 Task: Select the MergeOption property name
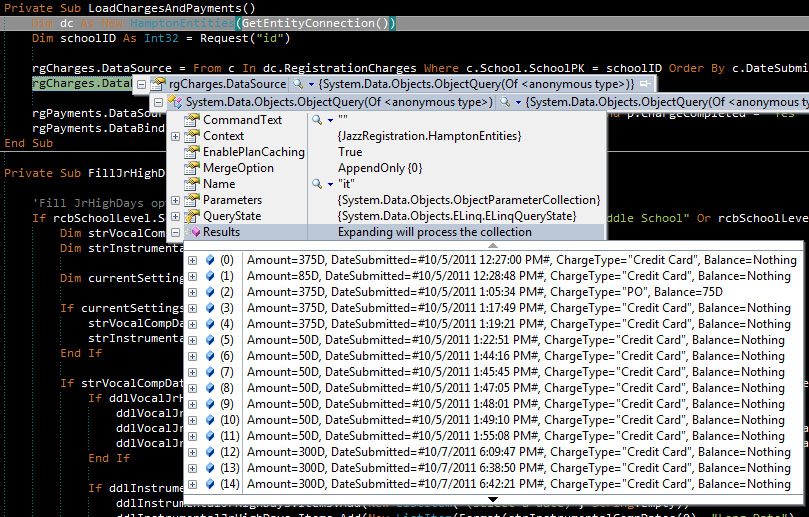(238, 168)
